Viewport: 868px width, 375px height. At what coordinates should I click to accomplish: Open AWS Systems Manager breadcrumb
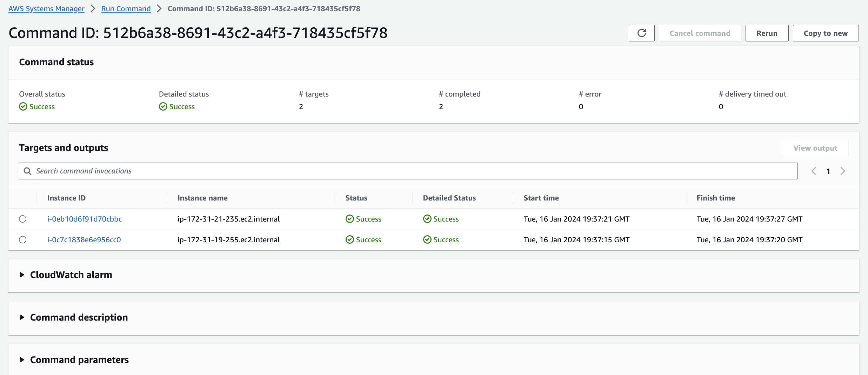pyautogui.click(x=46, y=8)
